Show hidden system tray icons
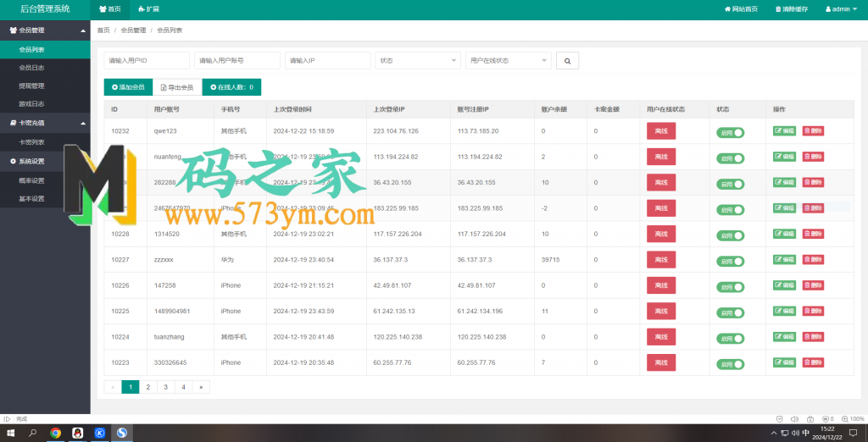Screen dimensions: 868x442 tap(773, 434)
